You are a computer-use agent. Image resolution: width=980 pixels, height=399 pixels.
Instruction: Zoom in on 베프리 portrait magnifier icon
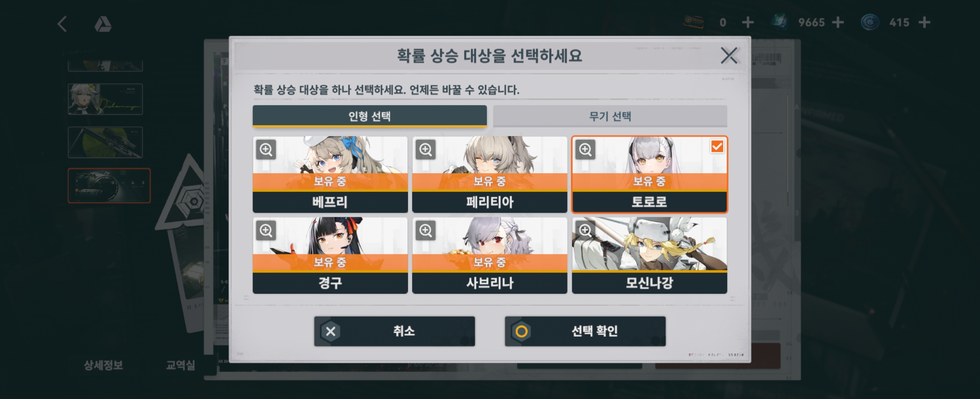click(x=266, y=150)
